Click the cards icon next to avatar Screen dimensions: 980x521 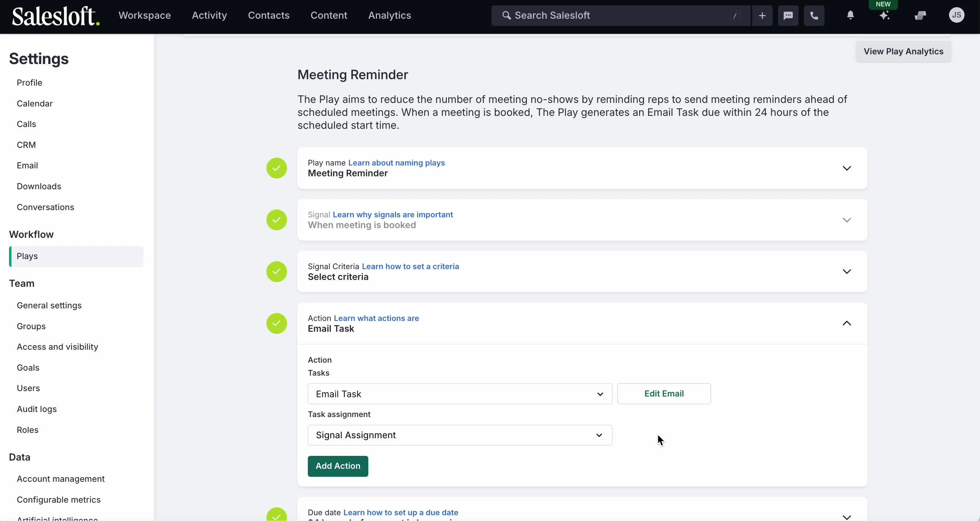point(920,15)
